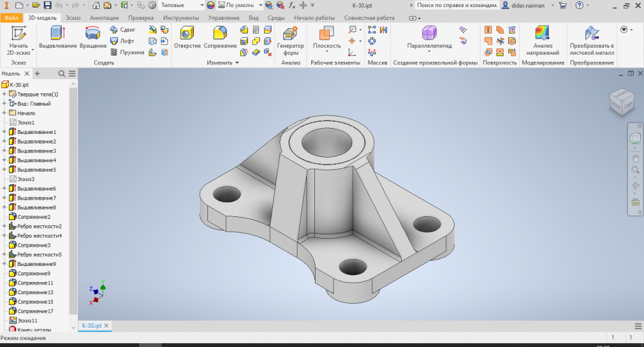Expand the Твердые тела(1) folder

(x=5, y=94)
